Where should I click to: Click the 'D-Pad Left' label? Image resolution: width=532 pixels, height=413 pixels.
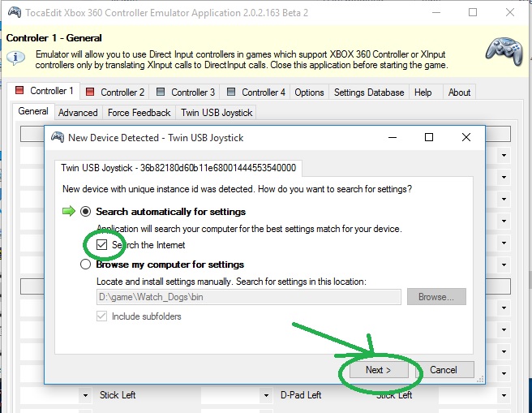tap(301, 395)
